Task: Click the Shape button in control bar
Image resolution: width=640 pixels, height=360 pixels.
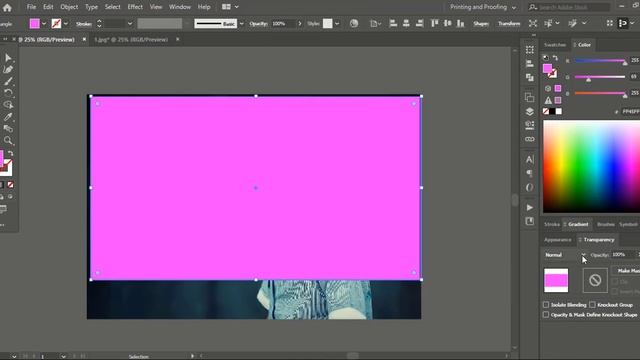Action: point(481,24)
